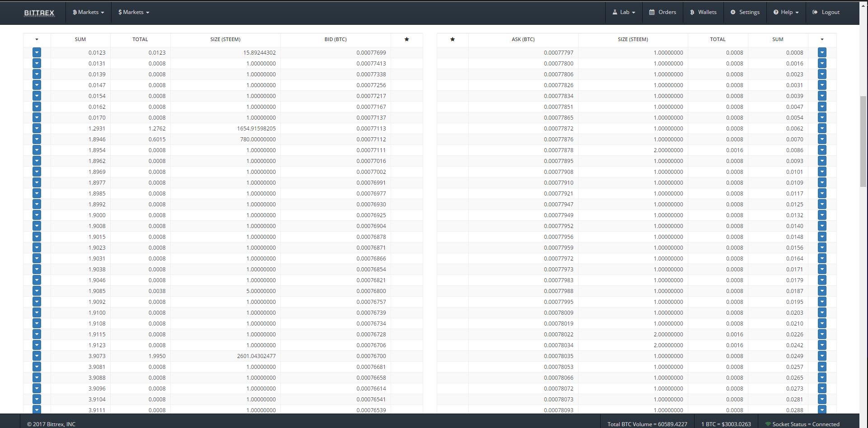
Task: Select bid total value 1.9950
Action: (x=157, y=356)
